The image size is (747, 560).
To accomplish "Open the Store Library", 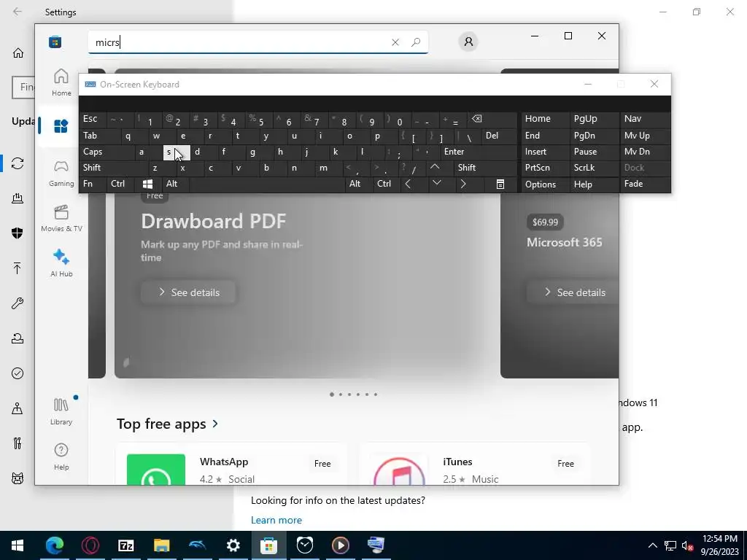I will pyautogui.click(x=61, y=411).
